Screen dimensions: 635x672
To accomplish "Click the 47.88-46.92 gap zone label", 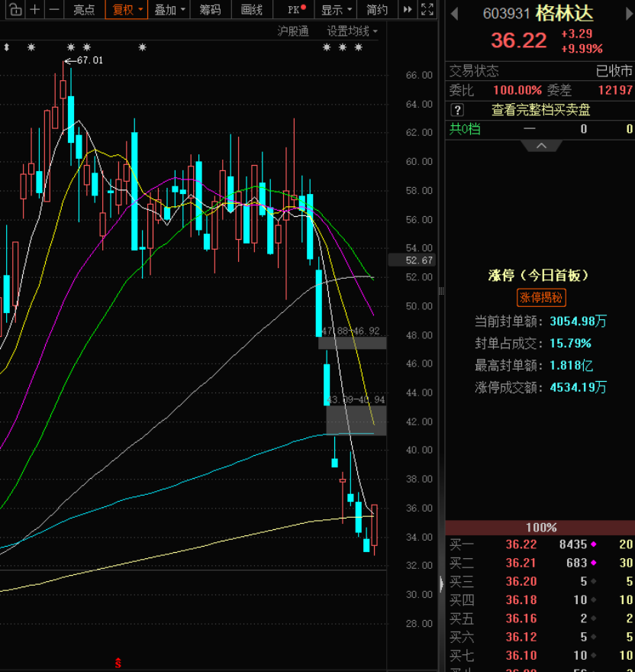I will 350,331.
